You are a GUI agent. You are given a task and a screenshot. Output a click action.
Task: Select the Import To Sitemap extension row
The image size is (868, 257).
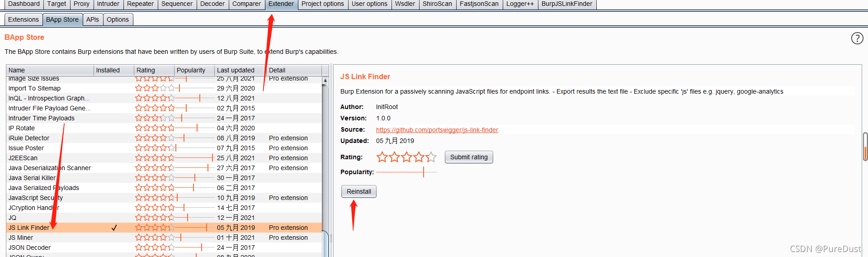pyautogui.click(x=164, y=88)
